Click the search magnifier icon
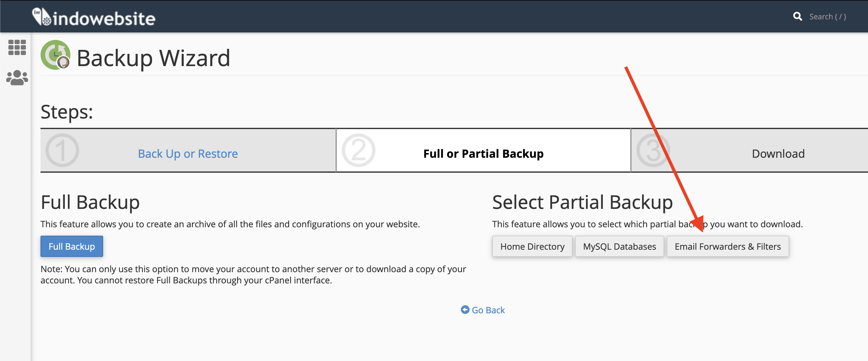 pyautogui.click(x=797, y=17)
